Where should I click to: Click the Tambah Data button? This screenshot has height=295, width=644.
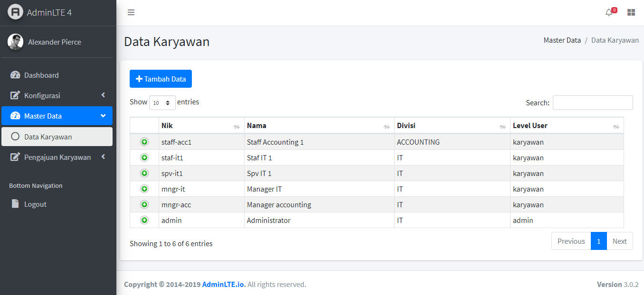(x=161, y=79)
